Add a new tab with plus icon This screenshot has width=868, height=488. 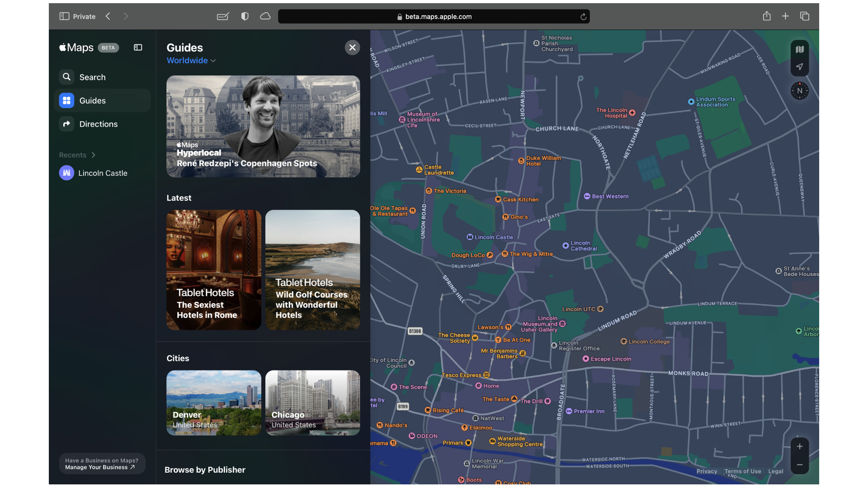coord(785,16)
